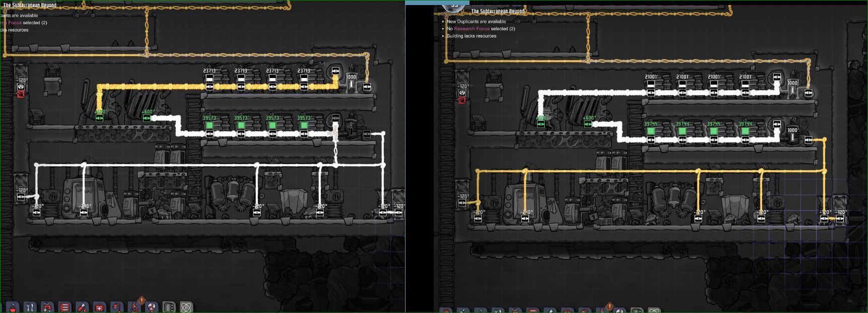Select the Medicine first-aid category in left toolbar
The height and width of the screenshot is (313, 868).
click(100, 307)
